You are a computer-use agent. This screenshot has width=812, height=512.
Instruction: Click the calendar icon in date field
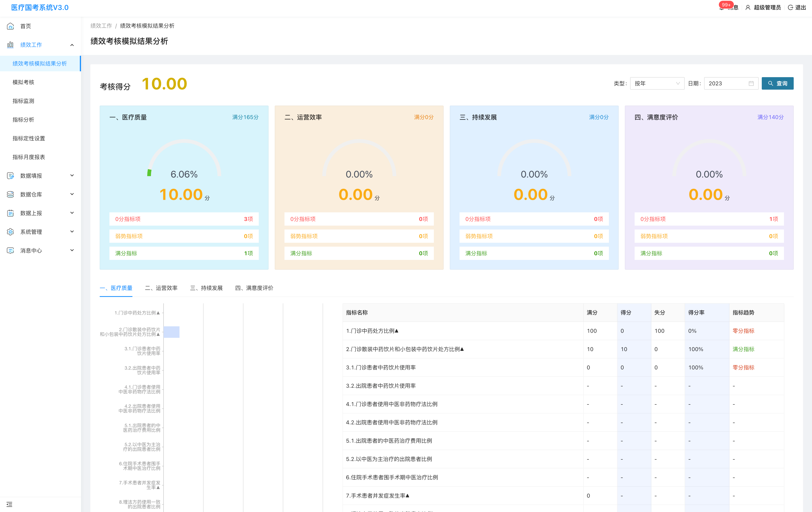coord(751,83)
